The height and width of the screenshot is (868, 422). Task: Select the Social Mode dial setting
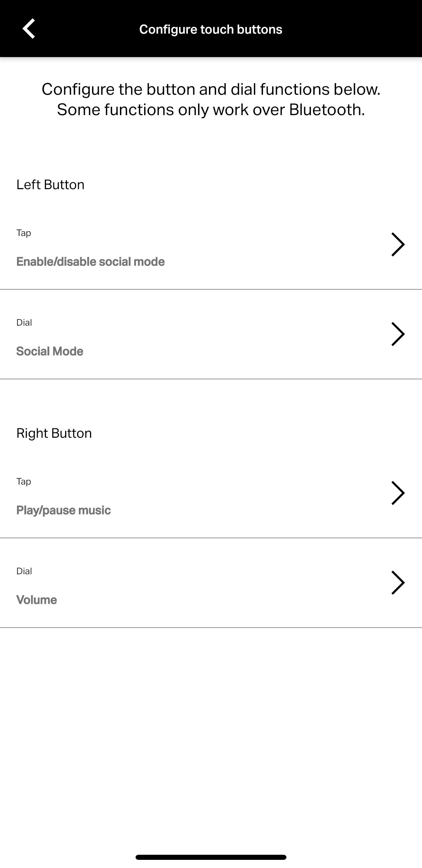[x=50, y=351]
